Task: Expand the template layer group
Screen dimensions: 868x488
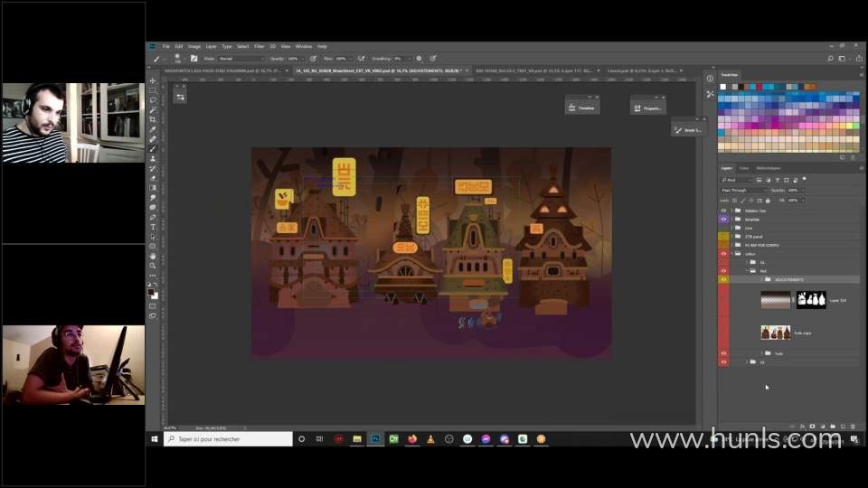Action: click(x=731, y=219)
